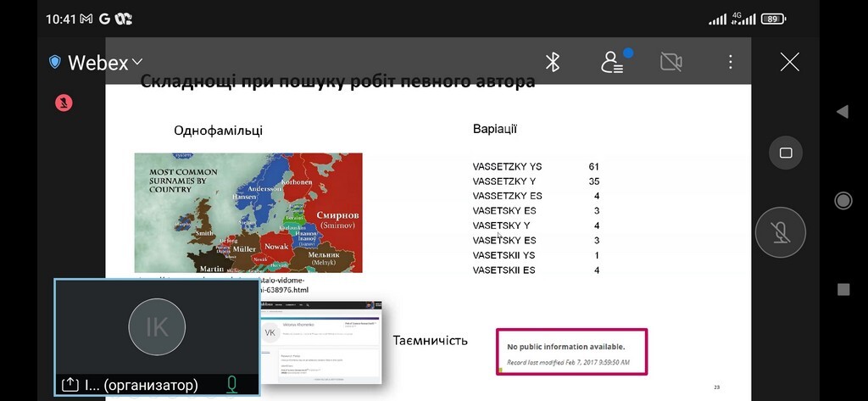The image size is (868, 401).
Task: Tap the Webex security shield icon
Action: (55, 62)
